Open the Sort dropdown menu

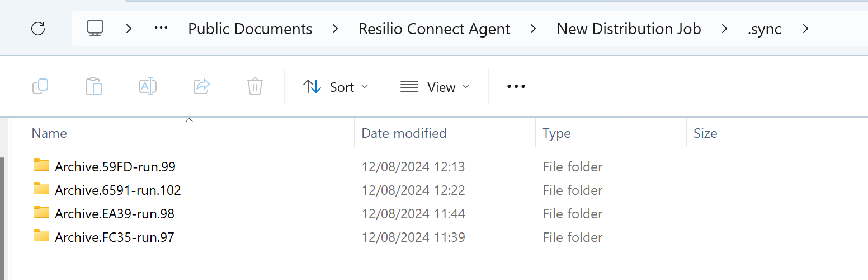(336, 87)
